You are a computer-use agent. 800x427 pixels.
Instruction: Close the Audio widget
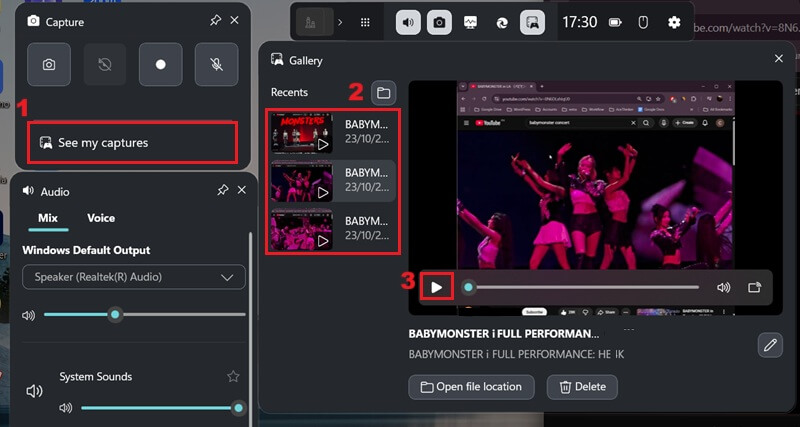[x=242, y=190]
